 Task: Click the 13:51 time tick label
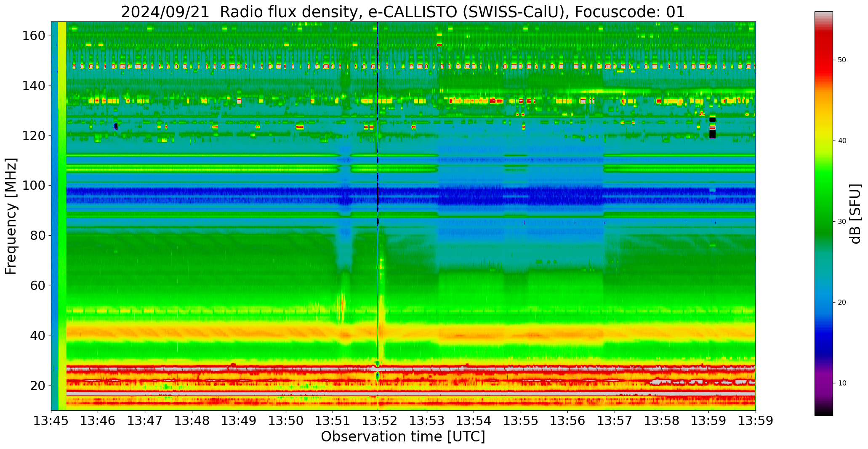tap(333, 421)
